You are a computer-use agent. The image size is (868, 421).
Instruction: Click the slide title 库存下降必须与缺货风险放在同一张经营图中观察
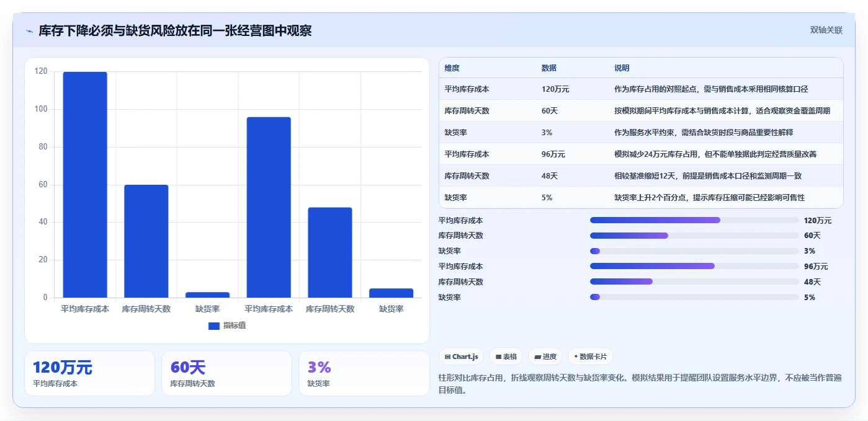tap(175, 31)
